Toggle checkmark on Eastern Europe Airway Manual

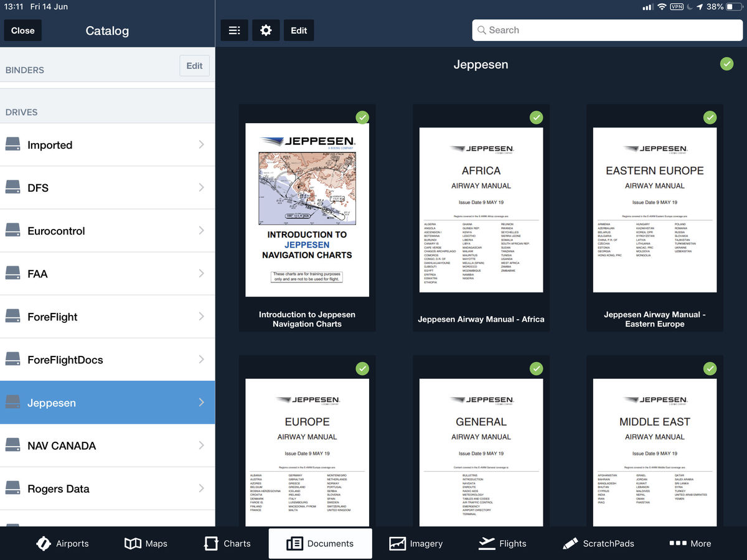click(x=710, y=118)
